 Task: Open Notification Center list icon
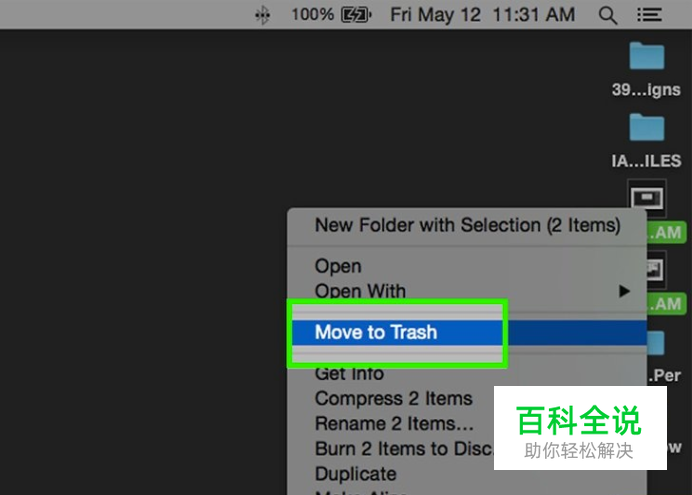click(649, 15)
